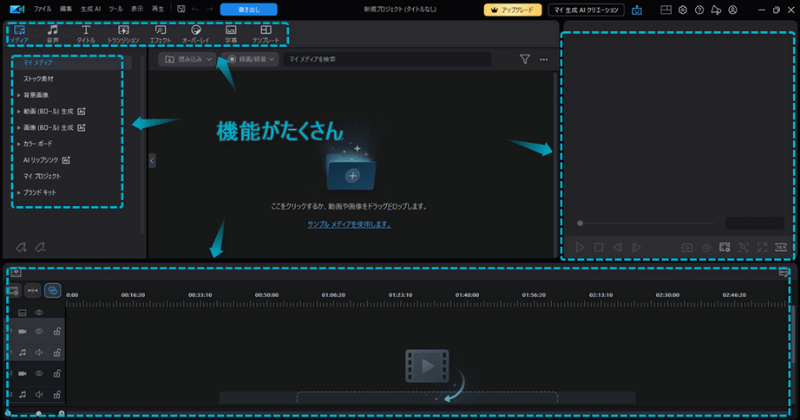Screen dimensions: 800x420
Task: Click the timeline zoom slider handle
Action: pos(39,413)
